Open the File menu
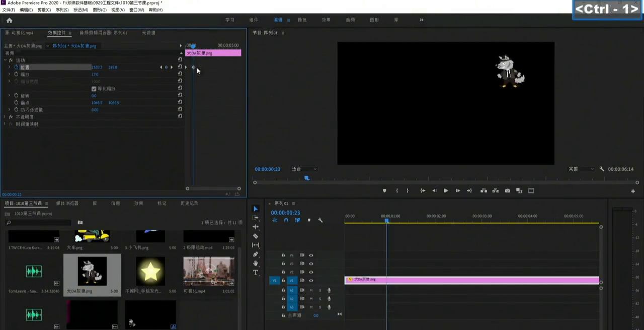The width and height of the screenshot is (644, 330). tap(9, 10)
